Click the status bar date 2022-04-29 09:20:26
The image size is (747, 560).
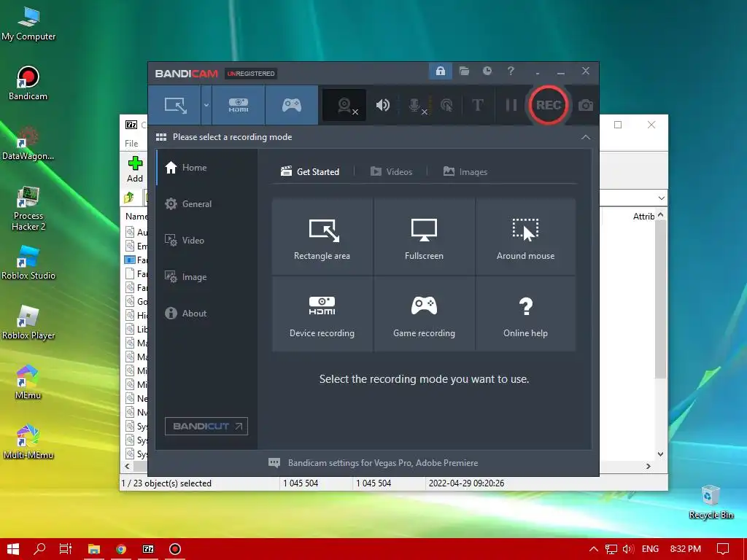(466, 483)
